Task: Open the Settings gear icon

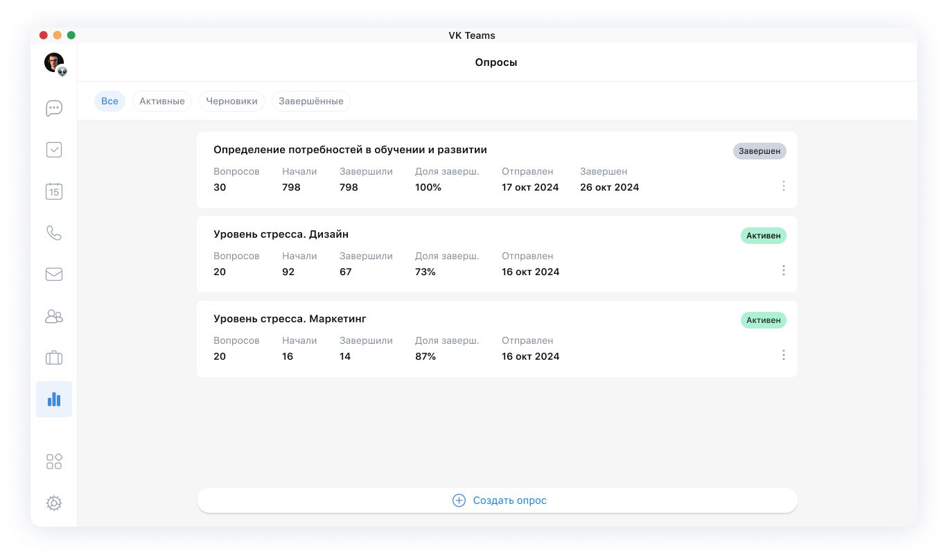Action: coord(54,503)
